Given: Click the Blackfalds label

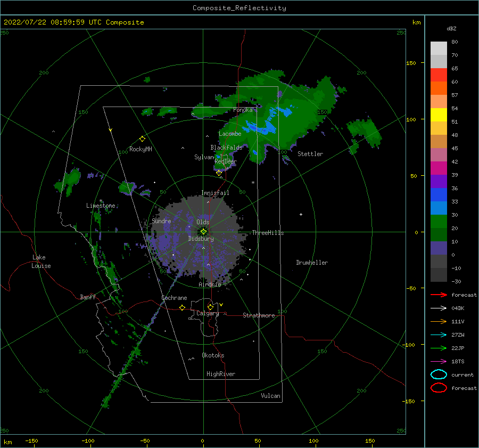Looking at the screenshot, I should pos(226,148).
